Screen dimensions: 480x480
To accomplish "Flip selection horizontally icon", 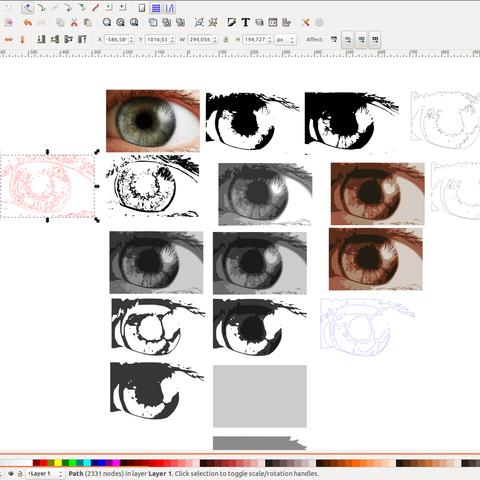I will pyautogui.click(x=8, y=40).
